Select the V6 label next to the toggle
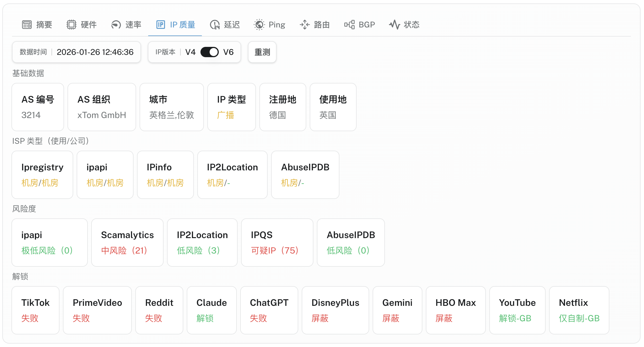This screenshot has width=644, height=347. [228, 52]
